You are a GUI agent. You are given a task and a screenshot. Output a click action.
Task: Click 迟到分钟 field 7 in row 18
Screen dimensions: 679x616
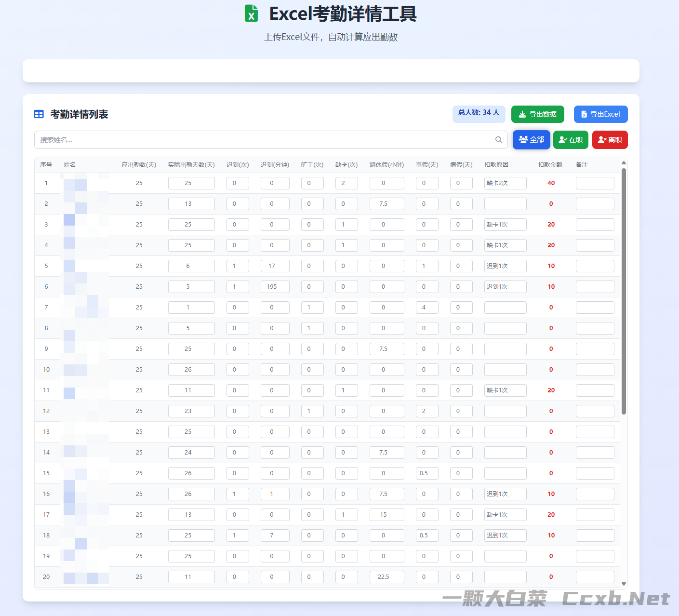(x=275, y=536)
